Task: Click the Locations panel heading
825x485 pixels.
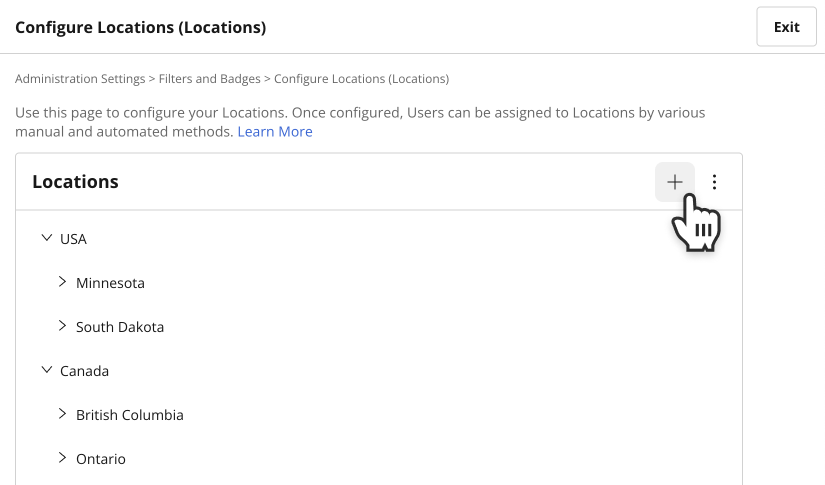Action: (75, 181)
